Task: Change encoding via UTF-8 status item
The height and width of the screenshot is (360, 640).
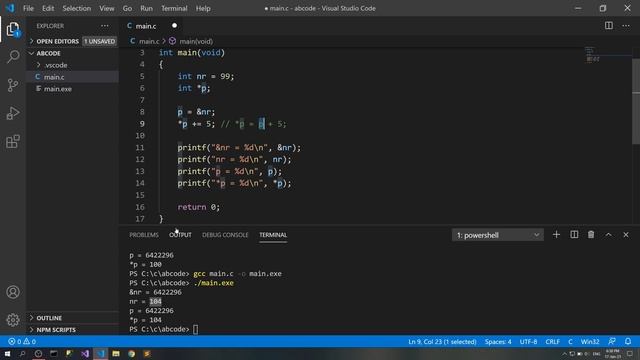Action: tap(528, 342)
